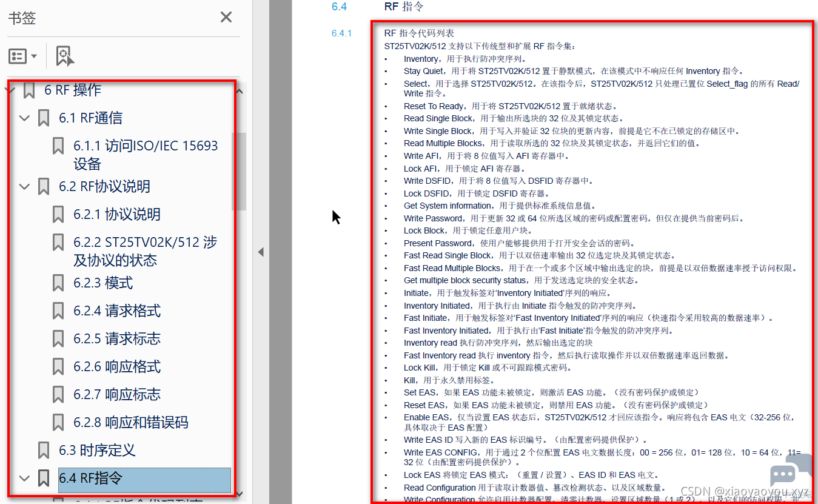
Task: Collapse the bookmarks pane with the side arrow
Action: [261, 252]
